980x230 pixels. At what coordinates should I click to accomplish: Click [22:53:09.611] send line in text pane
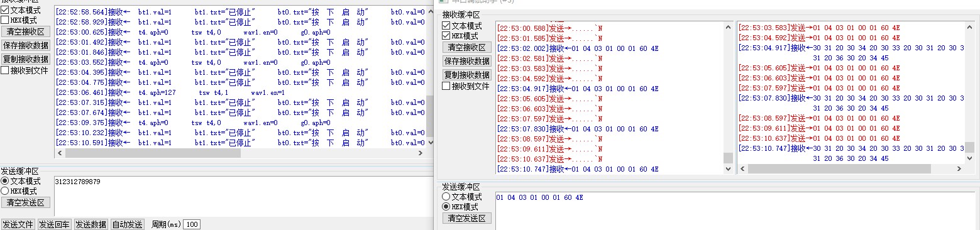pyautogui.click(x=550, y=149)
